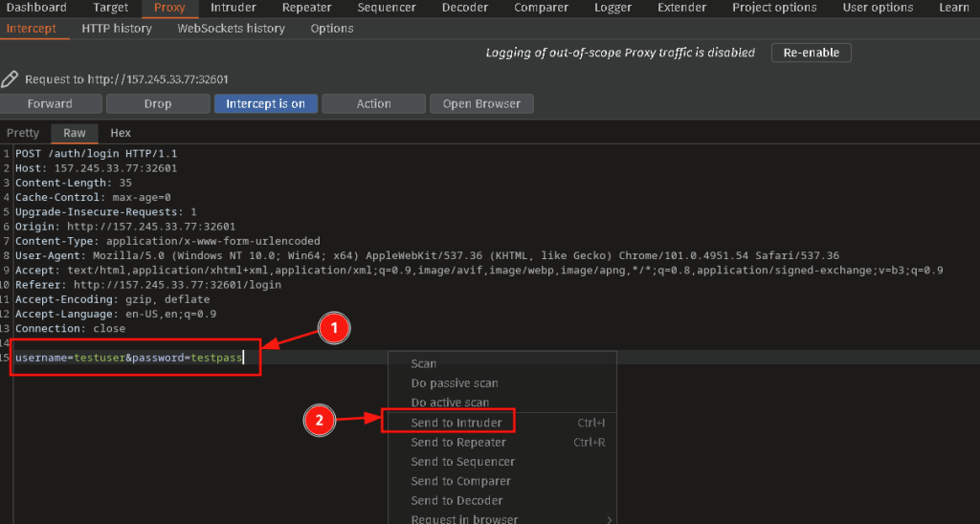The height and width of the screenshot is (524, 980).
Task: Open proxy Options sub-tab
Action: point(332,29)
